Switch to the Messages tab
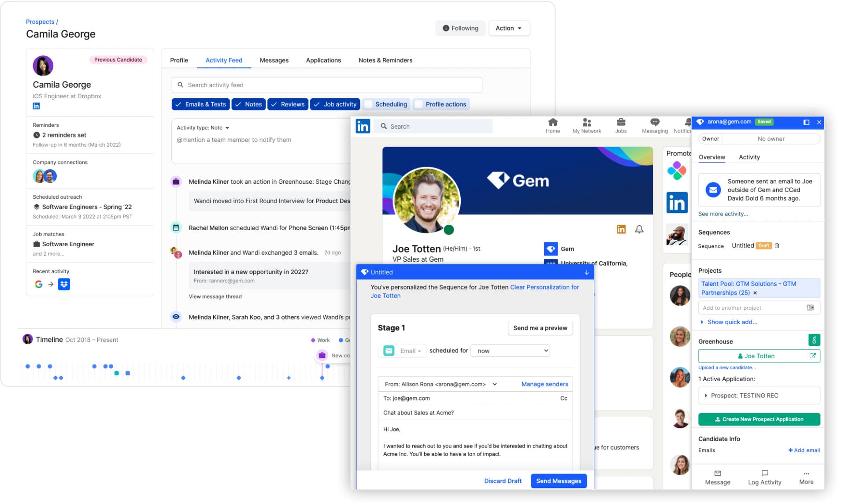Screen dimensions: 841x504 click(274, 60)
